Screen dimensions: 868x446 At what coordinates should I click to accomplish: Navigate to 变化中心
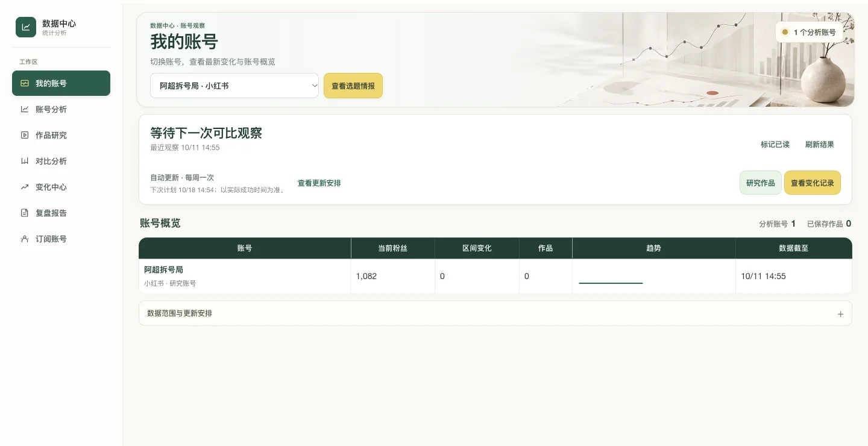[x=61, y=187]
